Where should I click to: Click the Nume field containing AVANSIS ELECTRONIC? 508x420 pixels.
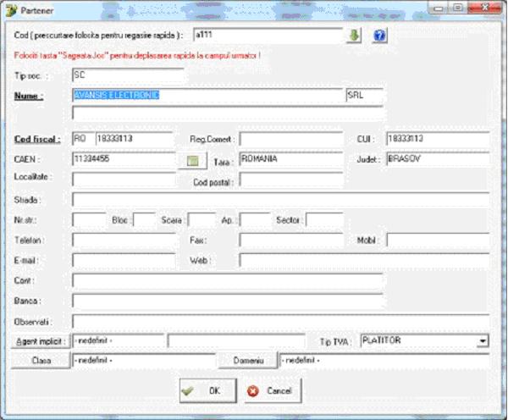click(207, 95)
